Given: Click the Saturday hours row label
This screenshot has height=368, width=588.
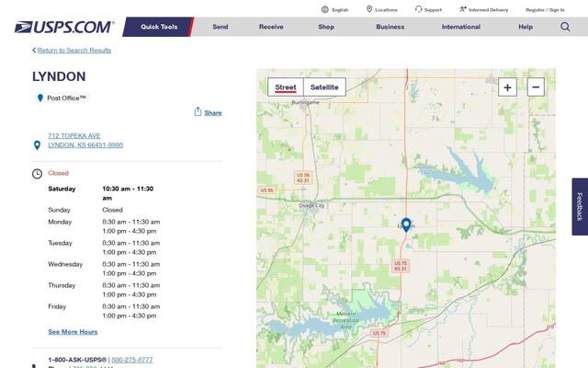Looking at the screenshot, I should [62, 189].
